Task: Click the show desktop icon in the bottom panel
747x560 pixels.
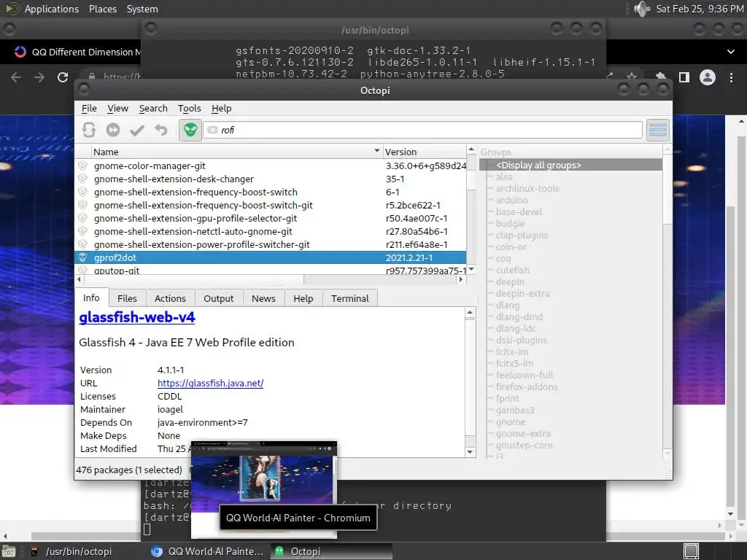Action: pos(692,551)
